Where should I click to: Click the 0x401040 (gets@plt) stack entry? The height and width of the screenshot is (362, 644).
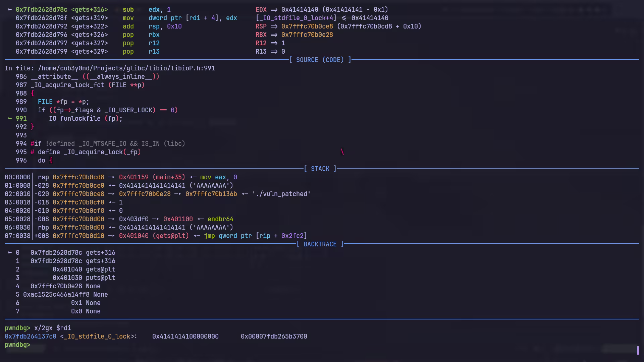point(154,236)
